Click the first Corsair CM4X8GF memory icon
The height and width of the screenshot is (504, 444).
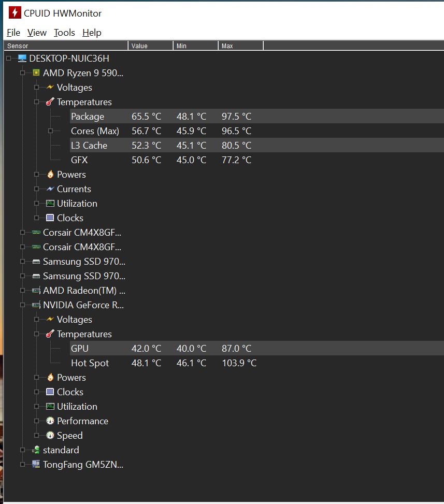pyautogui.click(x=36, y=232)
